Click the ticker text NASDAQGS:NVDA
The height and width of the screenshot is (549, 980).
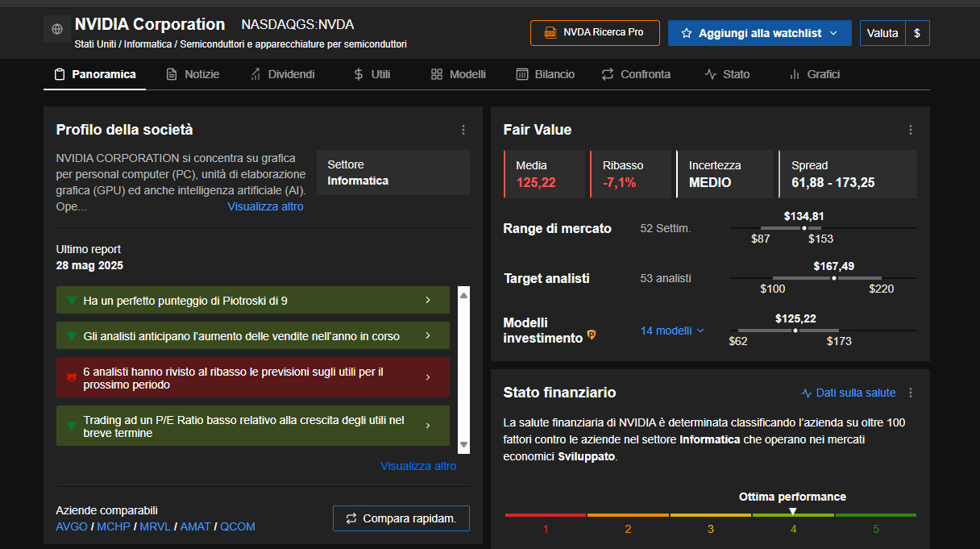[297, 25]
